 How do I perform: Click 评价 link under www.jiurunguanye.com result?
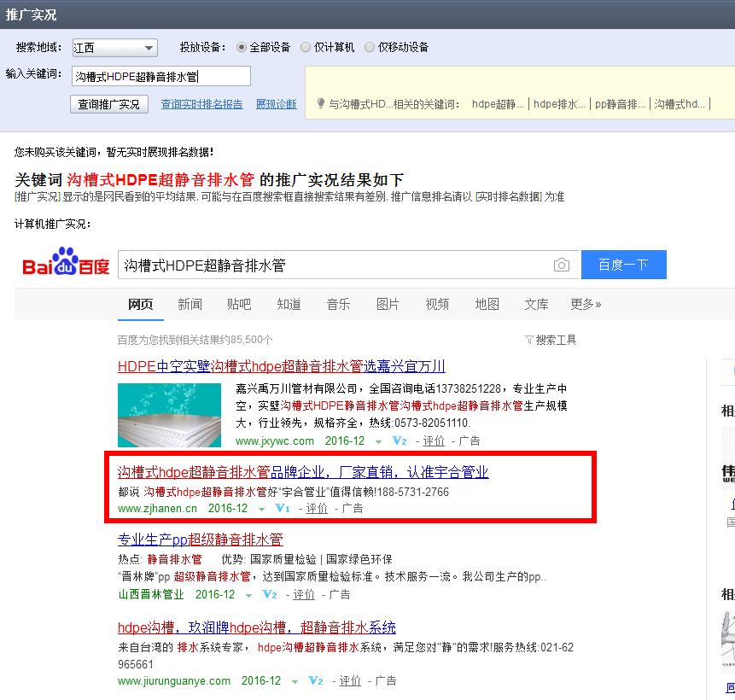coord(350,680)
